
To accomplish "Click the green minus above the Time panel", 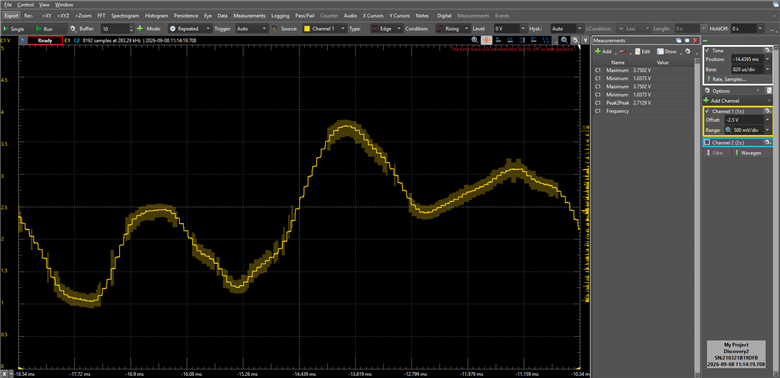I will (x=705, y=40).
